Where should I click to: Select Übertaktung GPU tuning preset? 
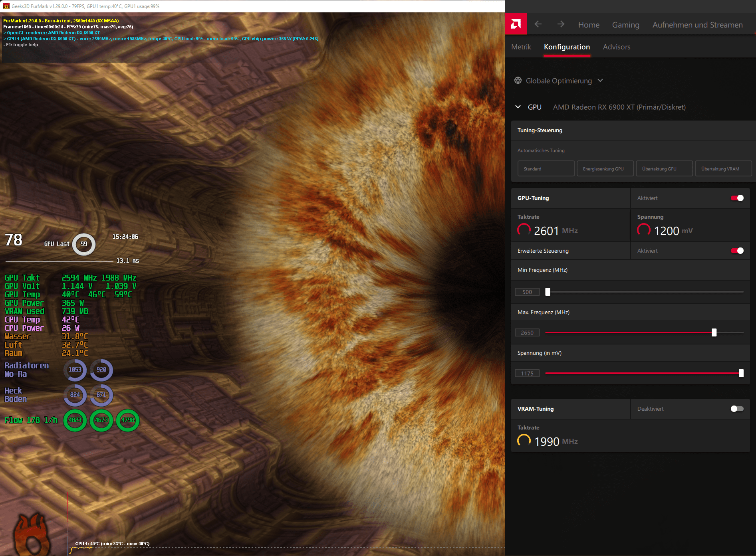[x=664, y=168]
